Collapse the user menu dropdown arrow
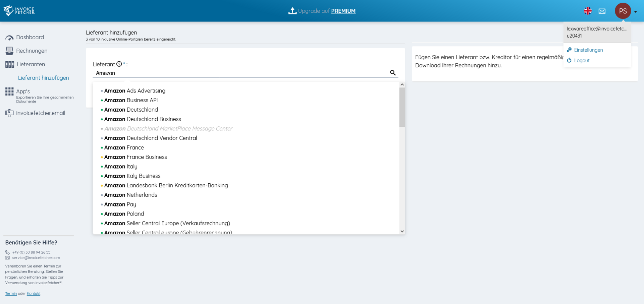Viewport: 644px width, 304px height. point(636,12)
